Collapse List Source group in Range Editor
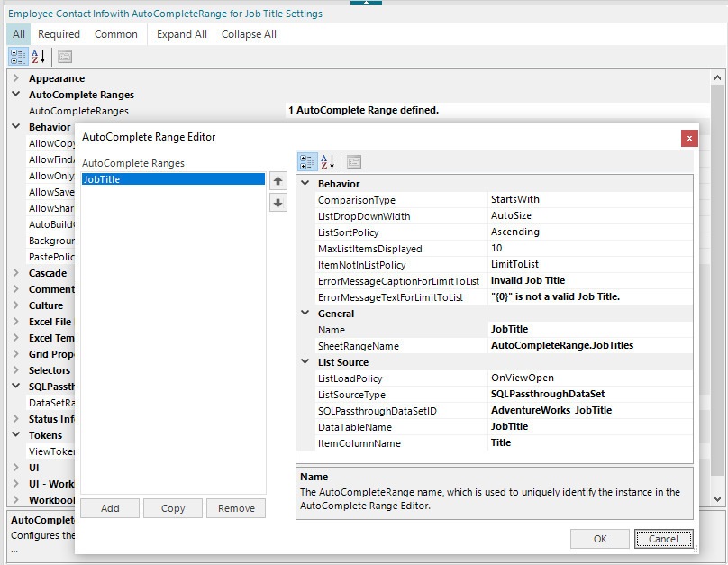 click(305, 361)
